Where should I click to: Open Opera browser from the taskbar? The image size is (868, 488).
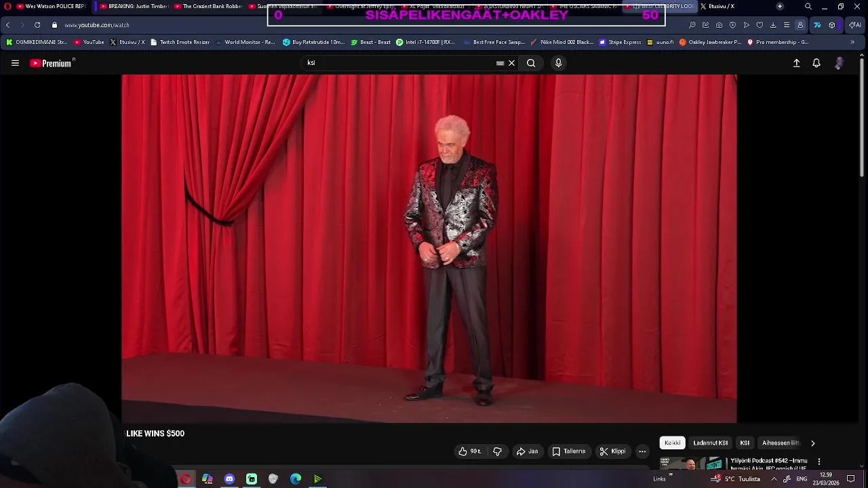[185, 479]
